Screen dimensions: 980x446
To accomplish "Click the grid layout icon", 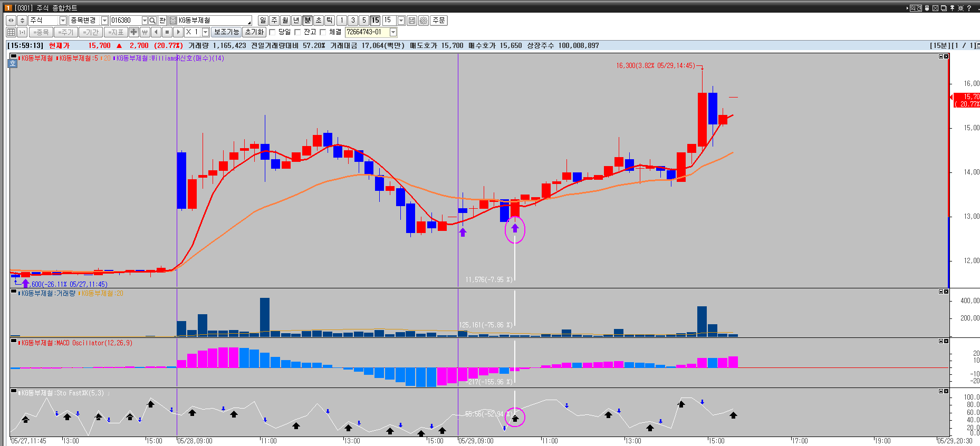I will (11, 32).
